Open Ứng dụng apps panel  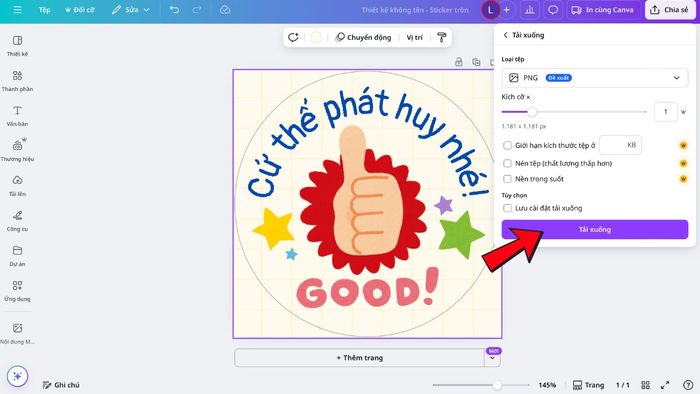coord(17,291)
